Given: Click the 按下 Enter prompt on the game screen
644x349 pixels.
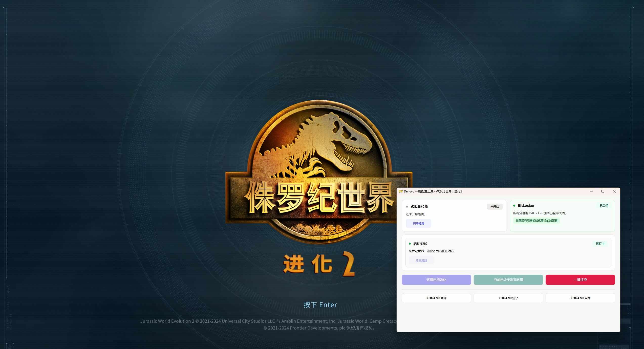Looking at the screenshot, I should (x=320, y=305).
